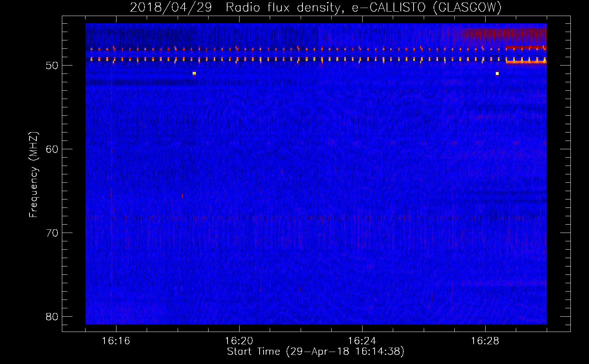Click the bright orange band just above 50 MHz at the right edge
589x364 pixels.
point(526,62)
